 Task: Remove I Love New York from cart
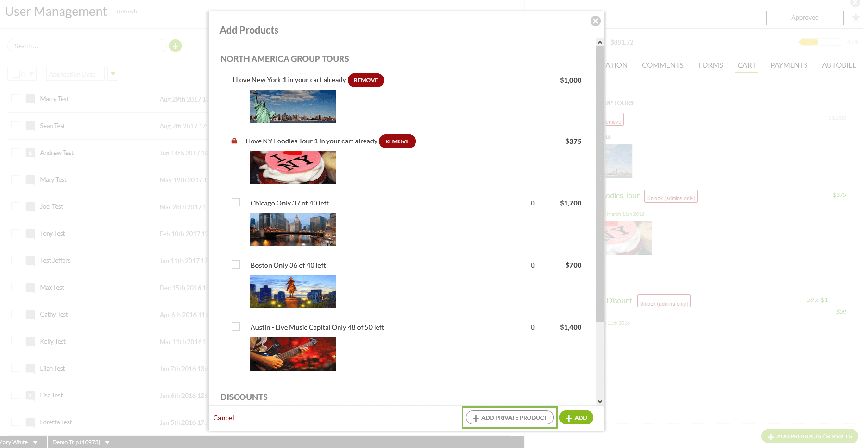click(x=365, y=80)
